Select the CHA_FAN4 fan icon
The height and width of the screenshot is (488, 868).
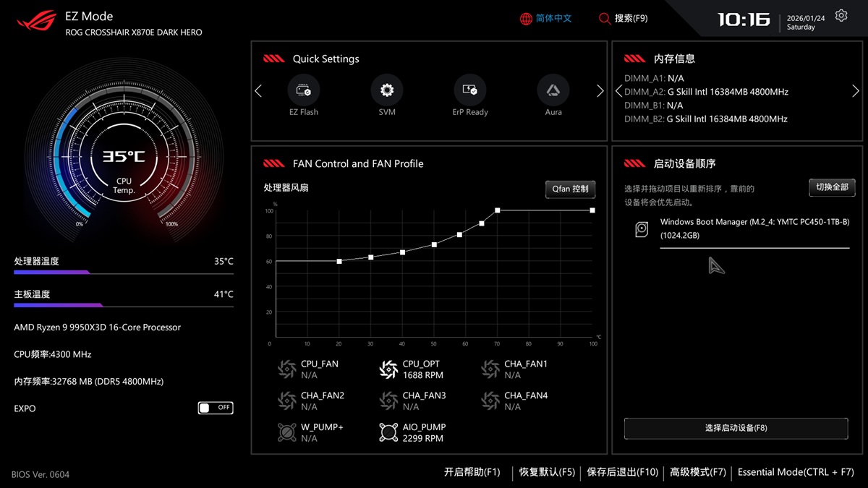coord(490,401)
